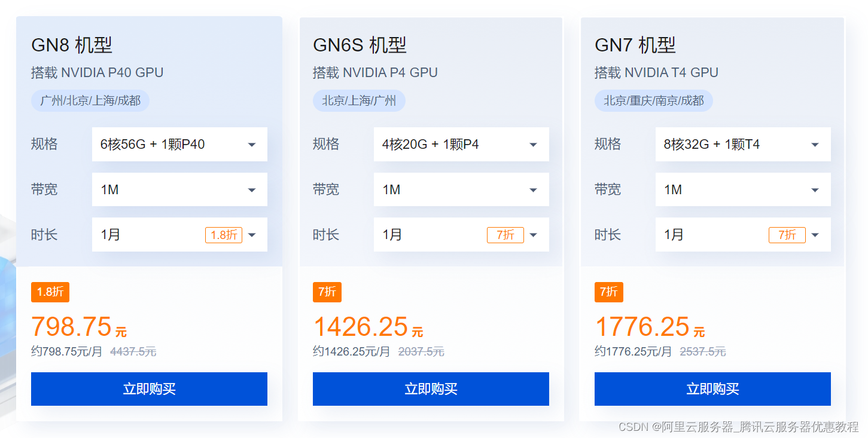Screen dimensions: 868x438
Task: Click the large 1776.25 元 price
Action: click(x=650, y=327)
